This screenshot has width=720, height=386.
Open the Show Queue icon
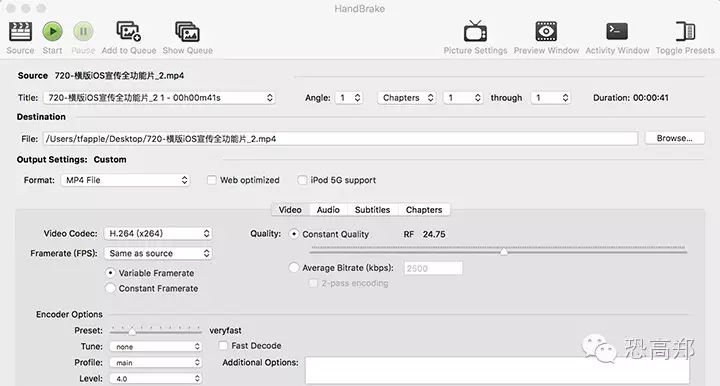point(187,32)
